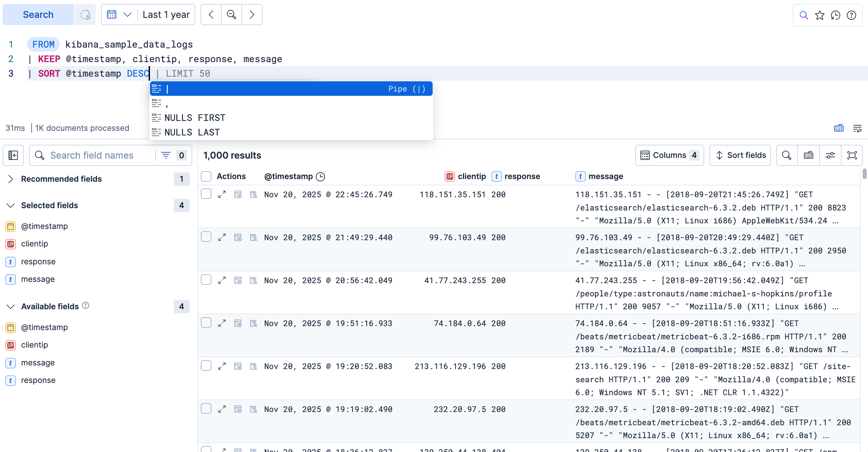Check the checkbox on the 19:51:16 row

pyautogui.click(x=206, y=323)
